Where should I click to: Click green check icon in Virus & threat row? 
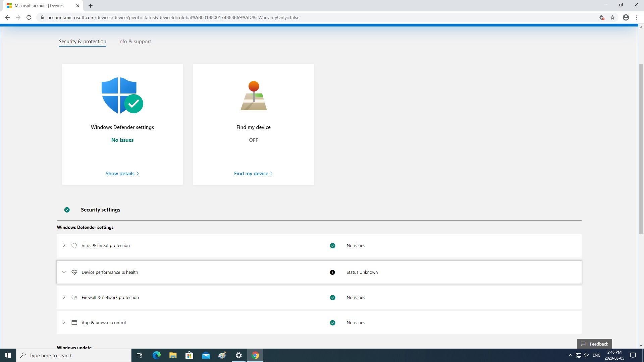click(x=332, y=246)
